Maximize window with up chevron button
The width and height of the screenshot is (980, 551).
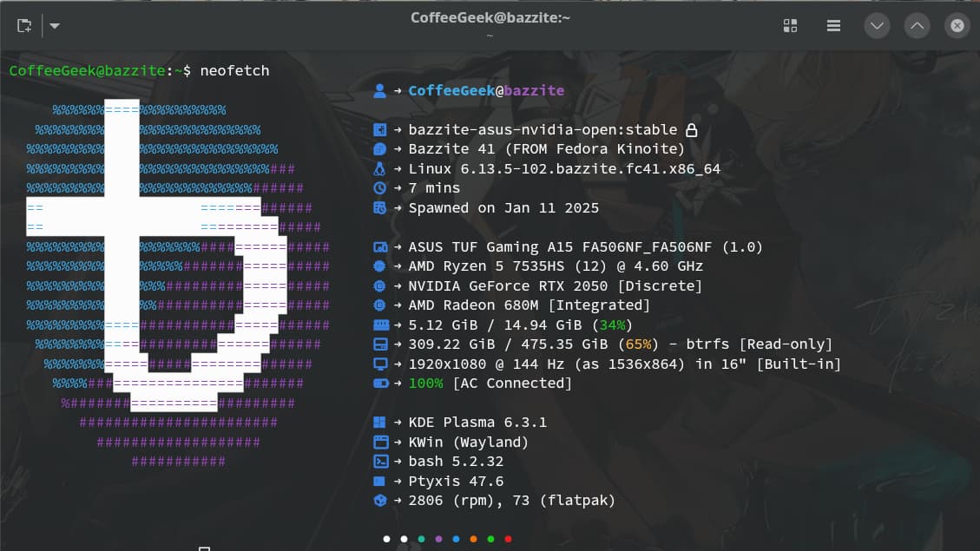[917, 26]
